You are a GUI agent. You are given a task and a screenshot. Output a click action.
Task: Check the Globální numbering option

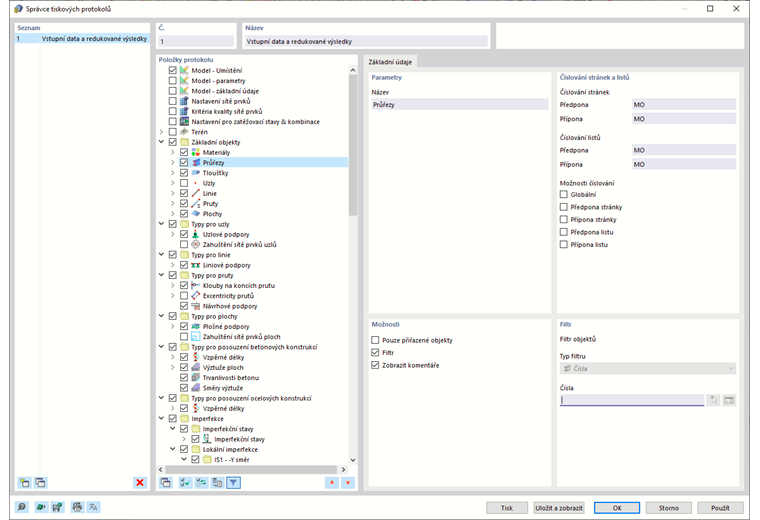point(564,194)
